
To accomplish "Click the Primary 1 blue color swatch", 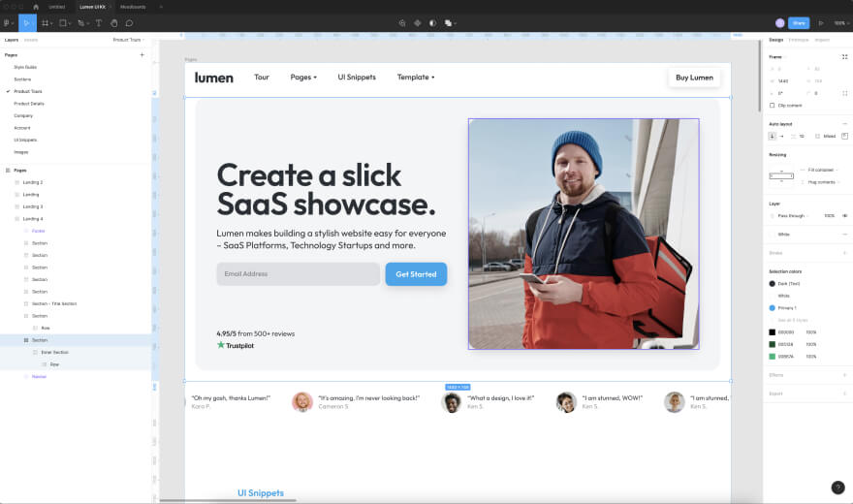I will [x=773, y=307].
